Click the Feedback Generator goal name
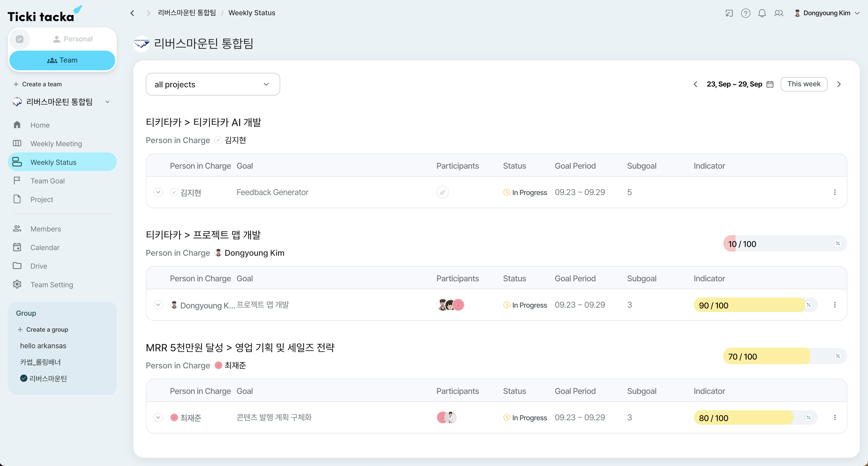868x466 pixels. (x=272, y=192)
